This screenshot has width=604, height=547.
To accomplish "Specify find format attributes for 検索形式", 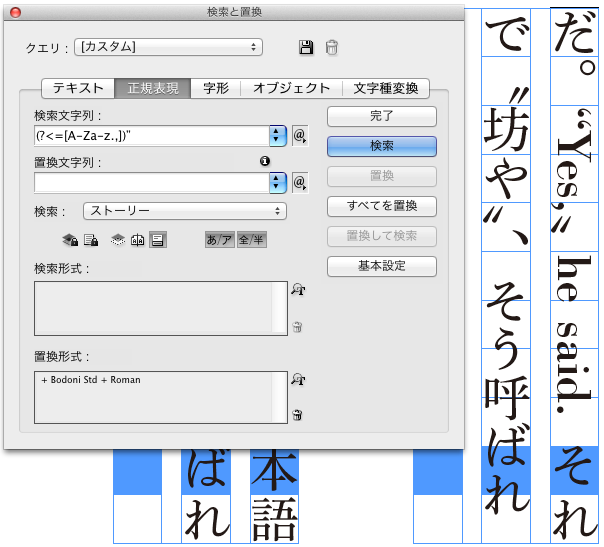I will click(x=298, y=289).
